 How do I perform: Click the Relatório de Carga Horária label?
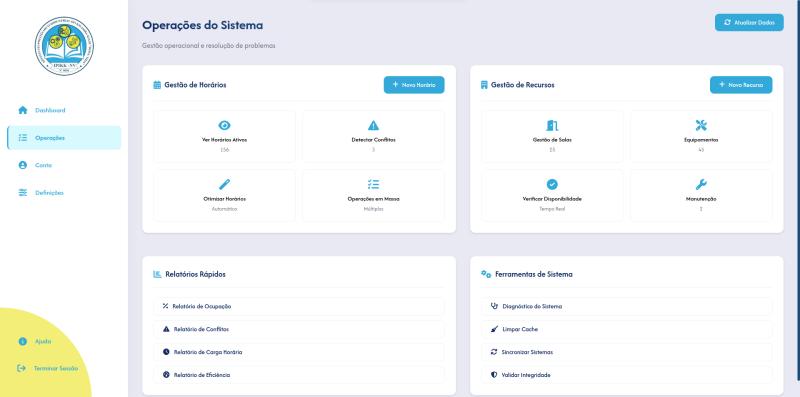point(208,352)
